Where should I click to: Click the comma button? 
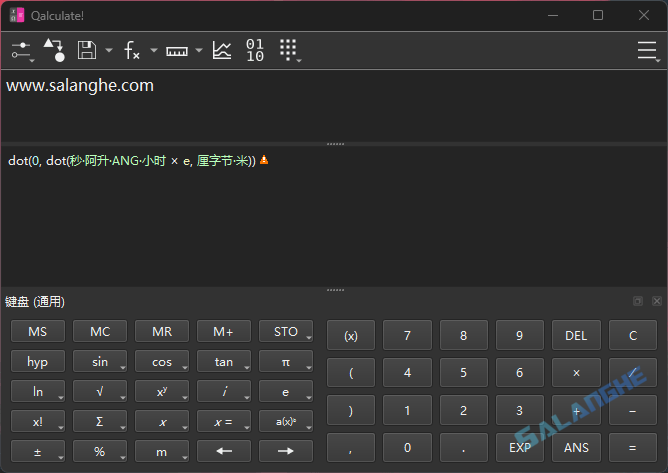[x=351, y=447]
